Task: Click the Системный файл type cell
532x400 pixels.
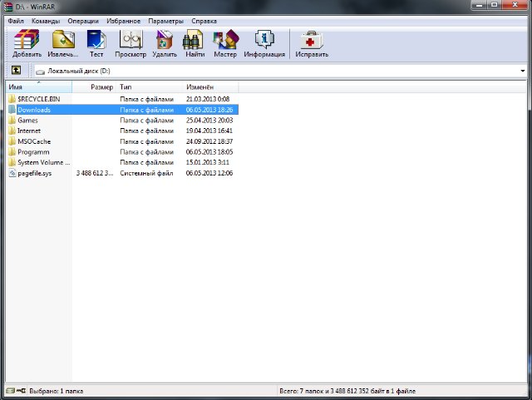Action: 146,173
